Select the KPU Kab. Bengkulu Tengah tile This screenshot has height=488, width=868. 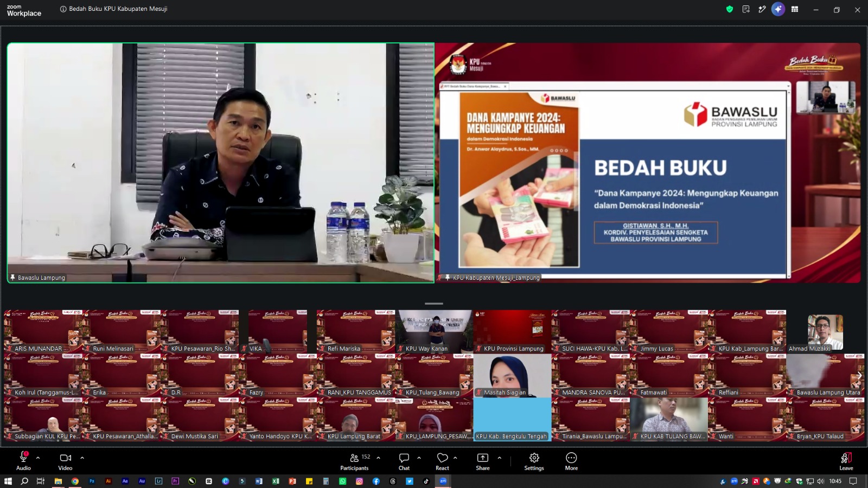point(512,419)
